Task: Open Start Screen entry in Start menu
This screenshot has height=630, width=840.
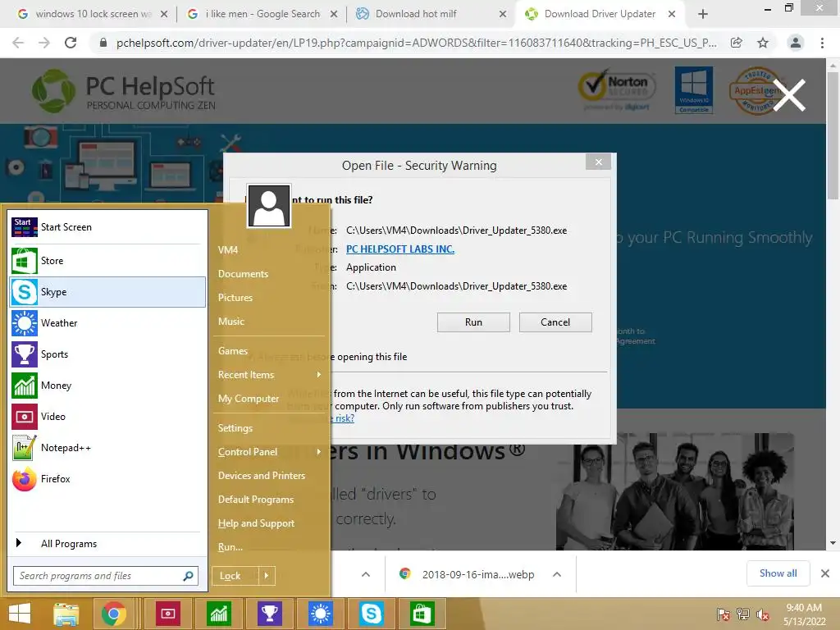Action: pos(107,227)
